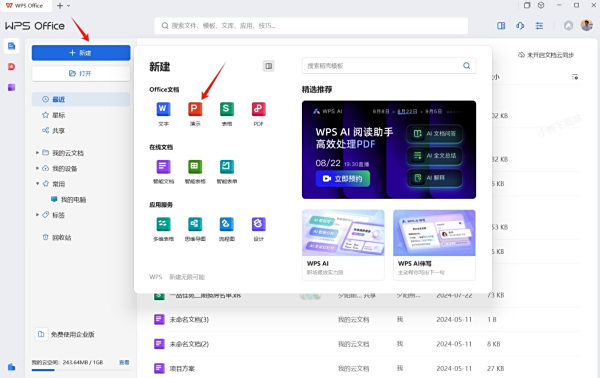Open the WPS AI template card

[x=343, y=245]
